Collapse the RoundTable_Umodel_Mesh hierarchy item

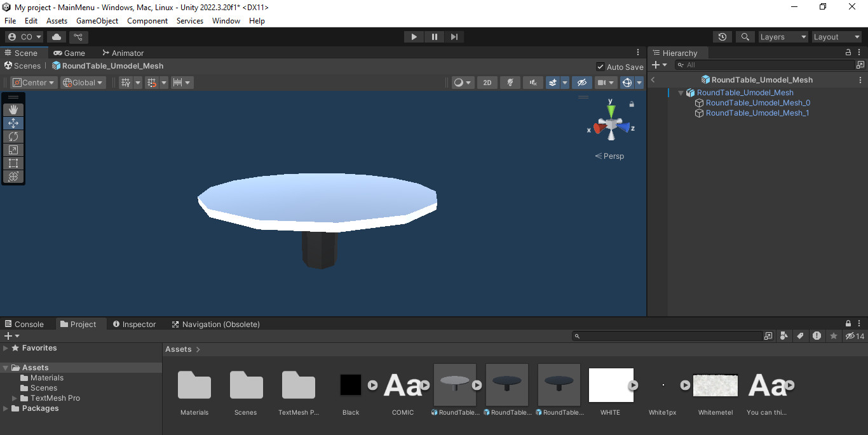pos(680,92)
